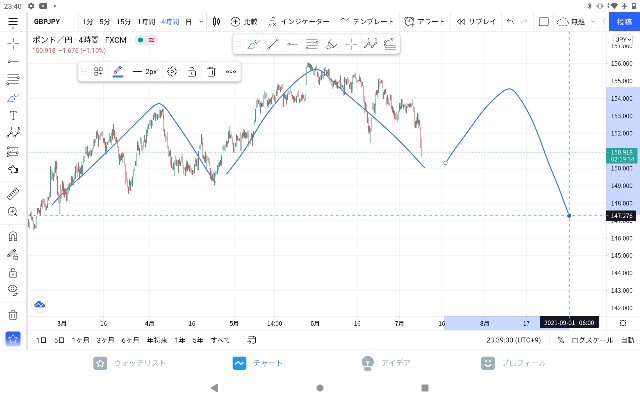Go to the アイデア ideas tab
The height and width of the screenshot is (400, 640).
pos(386,363)
